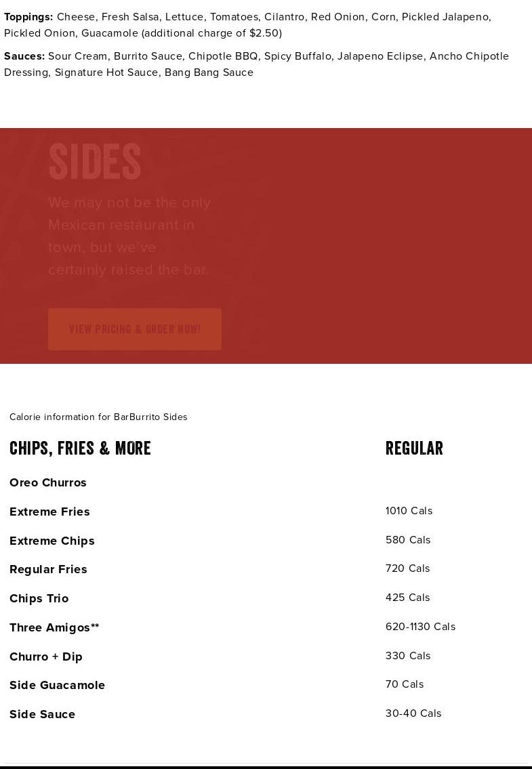Click the Regular Fries entry
Screen dimensions: 532x769
(x=48, y=569)
